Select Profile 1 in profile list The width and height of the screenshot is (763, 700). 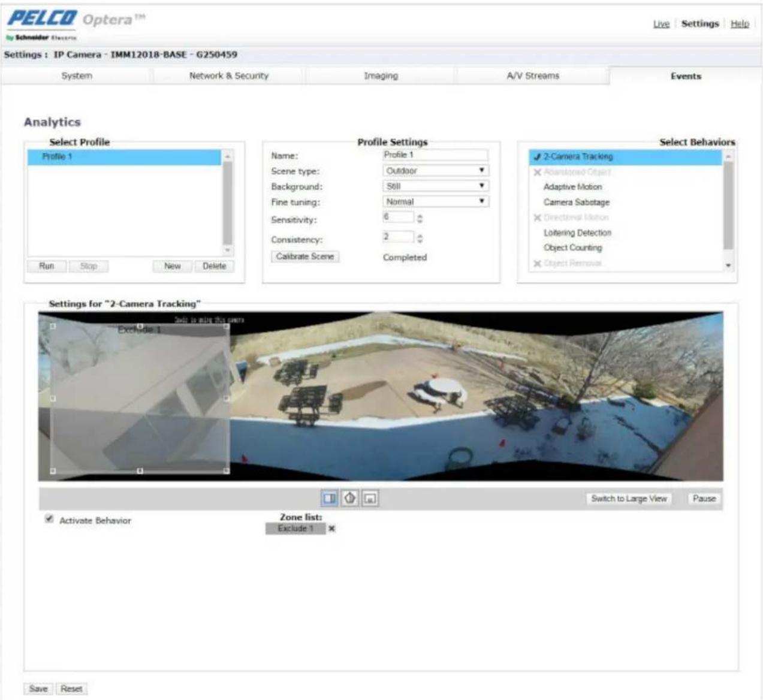(x=125, y=157)
